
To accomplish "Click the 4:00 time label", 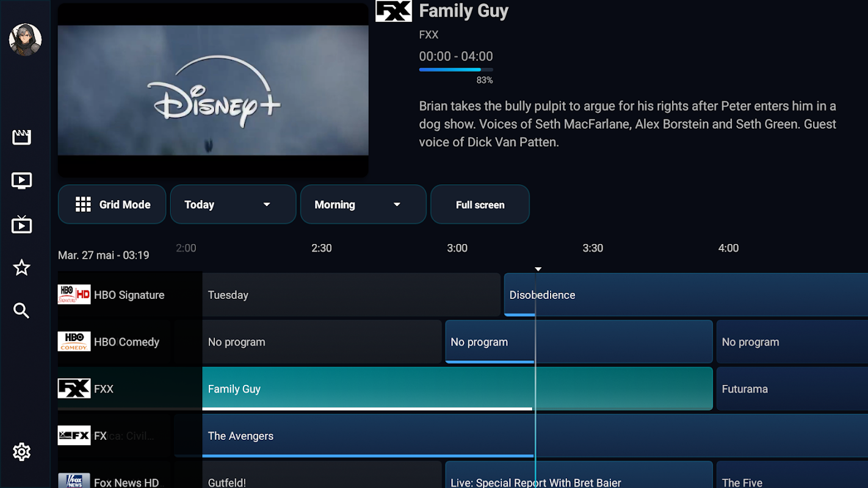I will click(728, 248).
